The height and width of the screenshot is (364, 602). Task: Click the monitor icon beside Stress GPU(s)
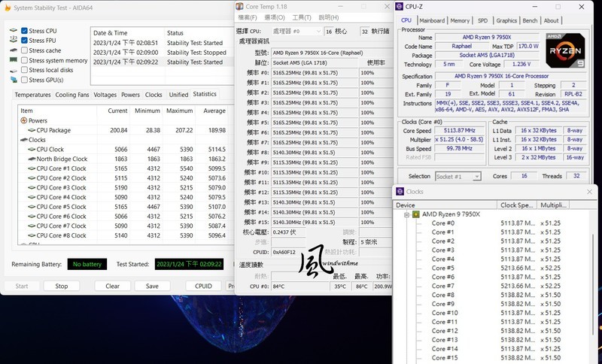(14, 80)
